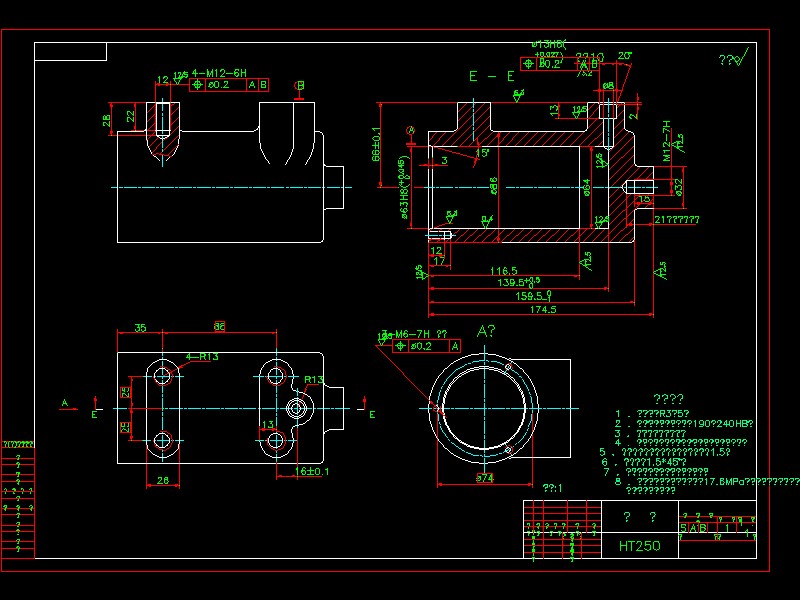Click the ø63H8 toleranced bore dimension
The width and height of the screenshot is (800, 600).
click(403, 187)
